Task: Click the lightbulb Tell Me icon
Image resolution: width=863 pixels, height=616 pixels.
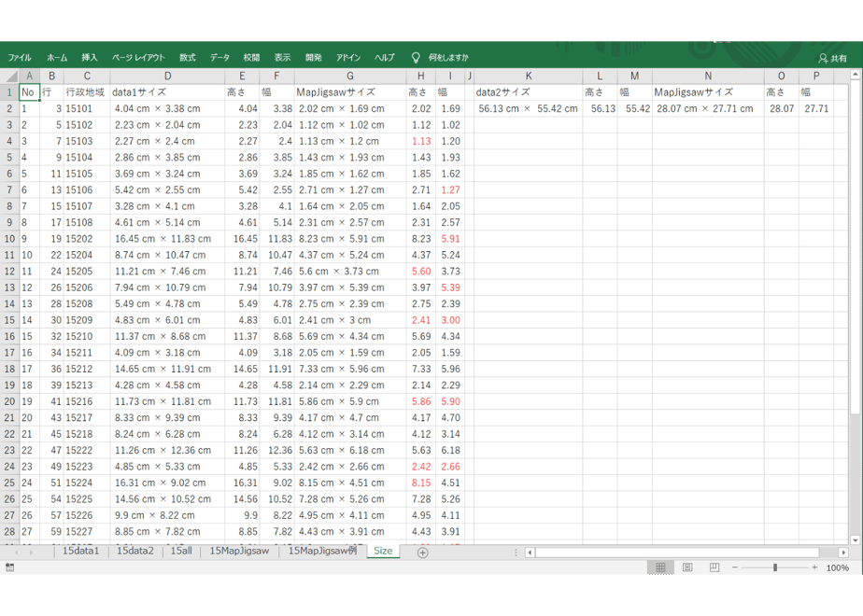Action: 416,57
